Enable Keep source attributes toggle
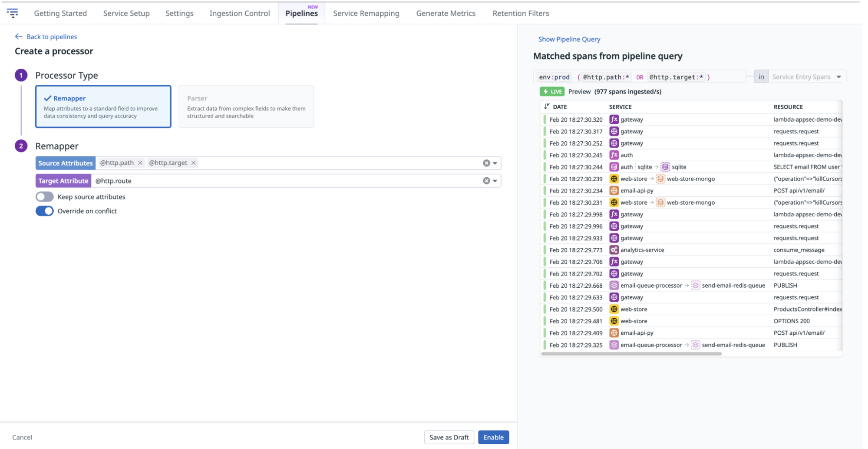Screen dimensions: 868x449 pyautogui.click(x=45, y=197)
